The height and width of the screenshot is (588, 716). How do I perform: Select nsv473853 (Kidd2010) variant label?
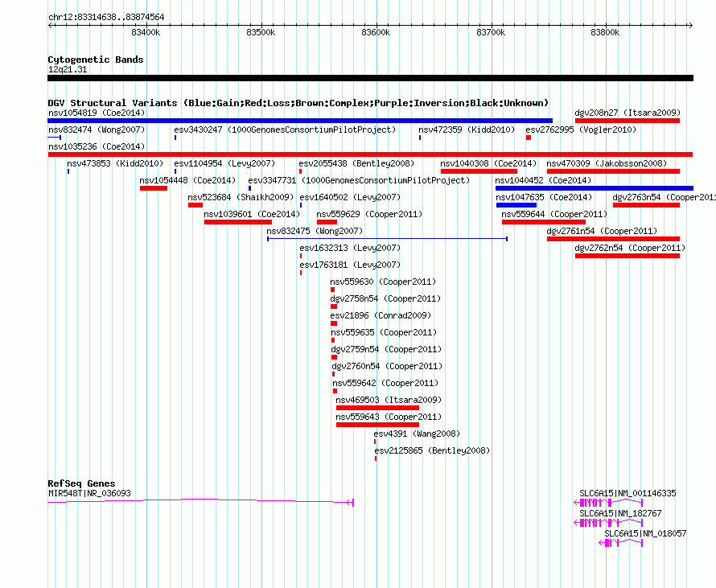(115, 163)
